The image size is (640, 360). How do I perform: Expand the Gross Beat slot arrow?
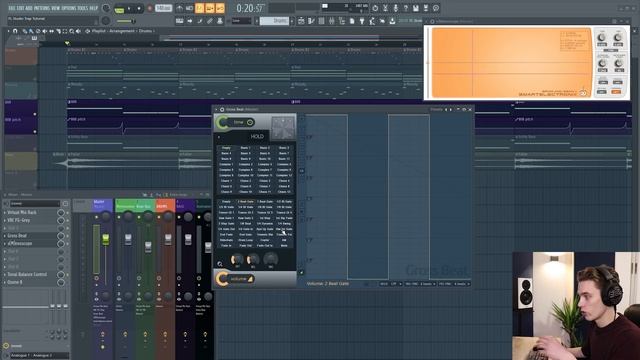coord(4,236)
